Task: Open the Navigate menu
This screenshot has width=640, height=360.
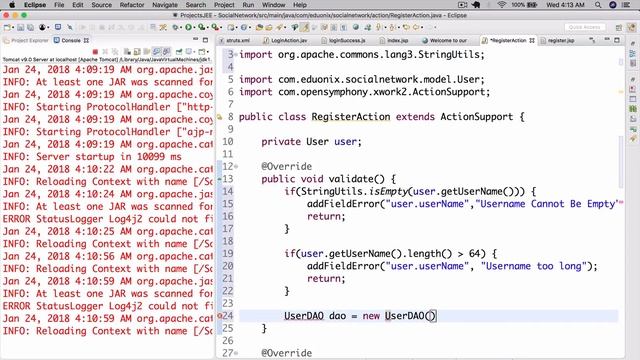Action: [x=165, y=5]
